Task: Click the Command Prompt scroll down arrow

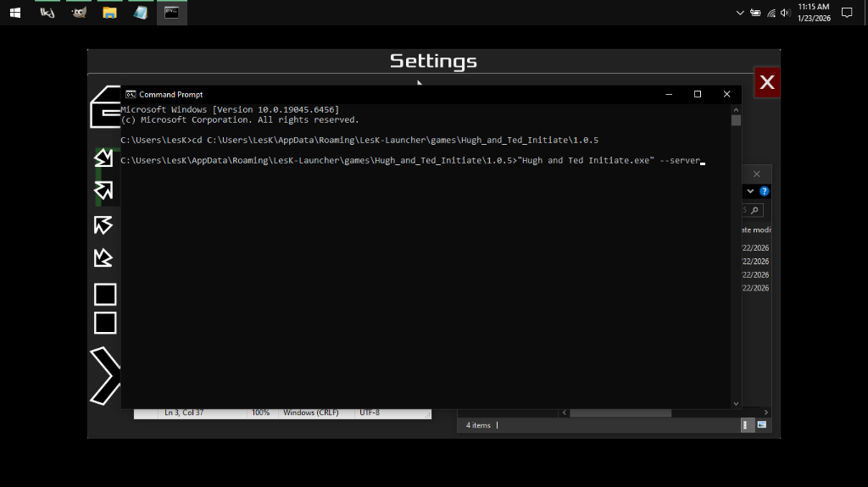Action: tap(736, 404)
